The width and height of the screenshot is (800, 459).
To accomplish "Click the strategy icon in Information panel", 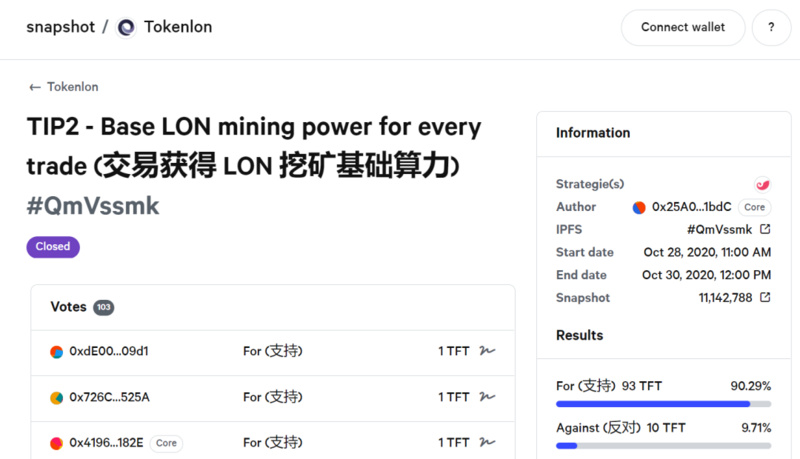I will [x=762, y=184].
